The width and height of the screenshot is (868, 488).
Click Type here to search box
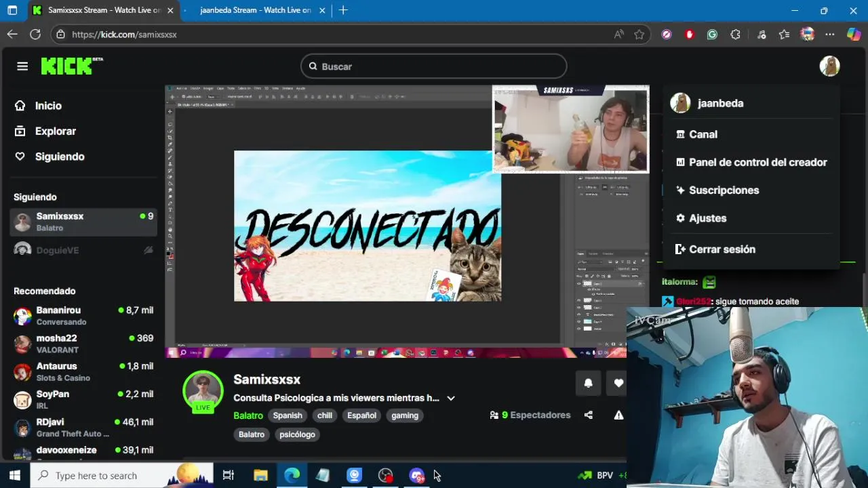click(x=122, y=475)
